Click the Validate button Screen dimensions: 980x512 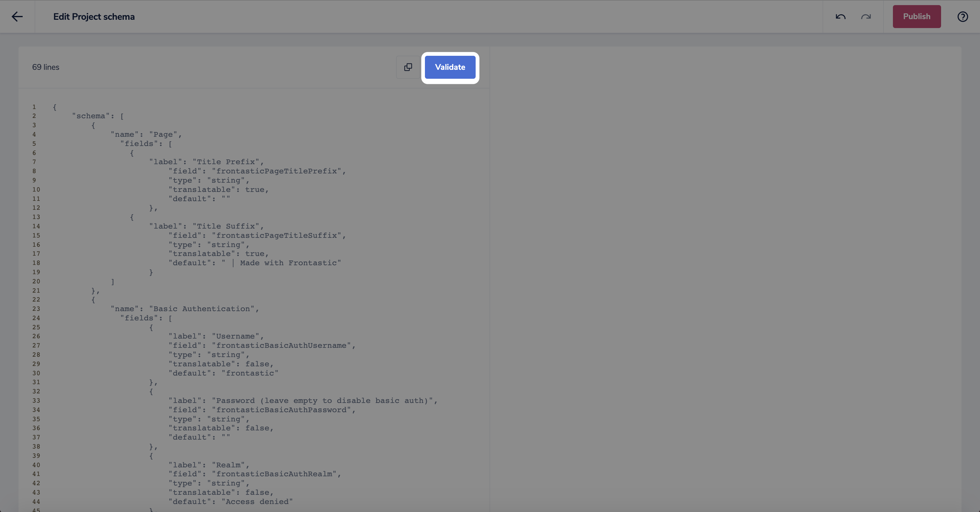click(x=450, y=67)
